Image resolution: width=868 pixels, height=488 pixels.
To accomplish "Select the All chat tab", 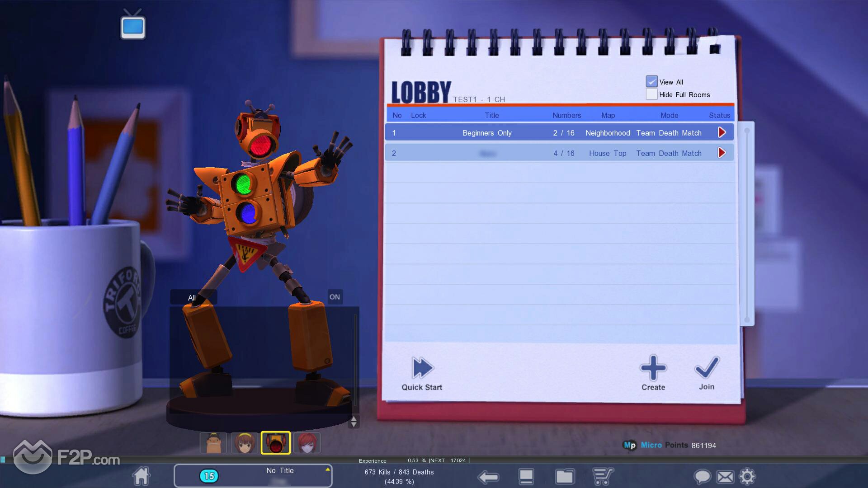I will click(x=192, y=298).
